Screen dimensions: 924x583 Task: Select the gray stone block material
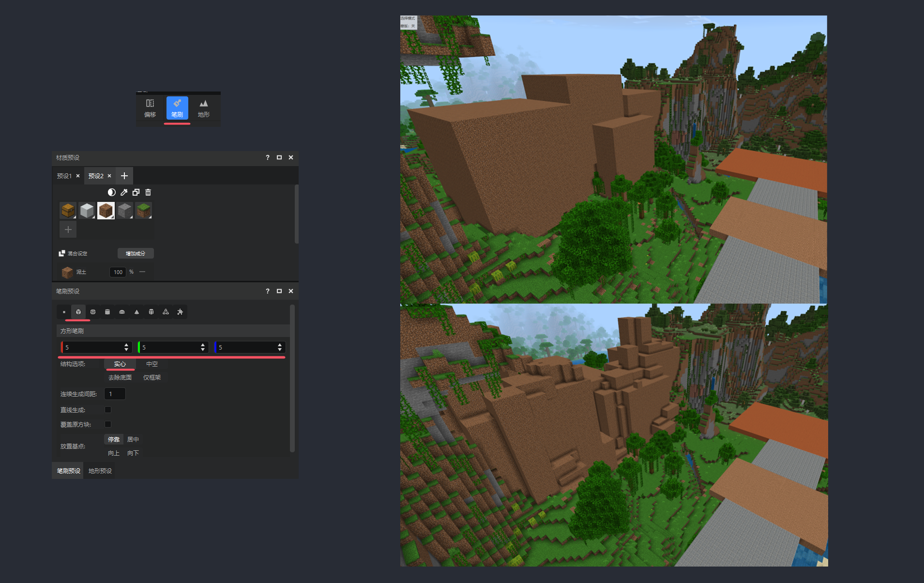click(125, 211)
